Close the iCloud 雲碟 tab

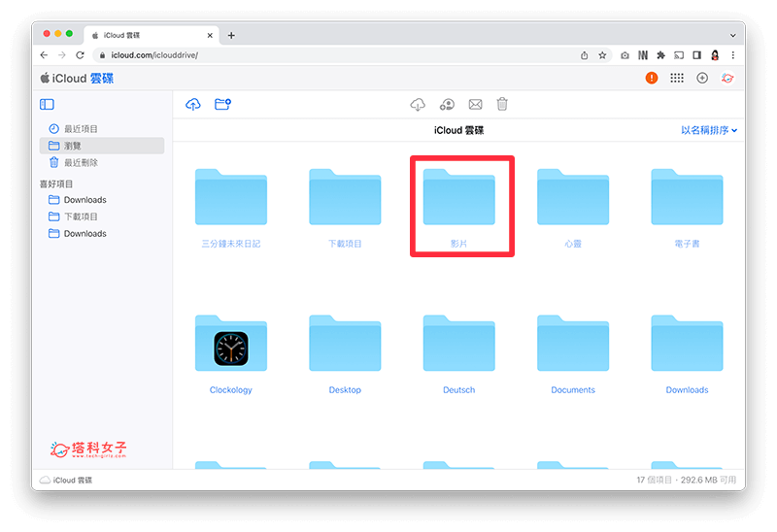pos(210,35)
